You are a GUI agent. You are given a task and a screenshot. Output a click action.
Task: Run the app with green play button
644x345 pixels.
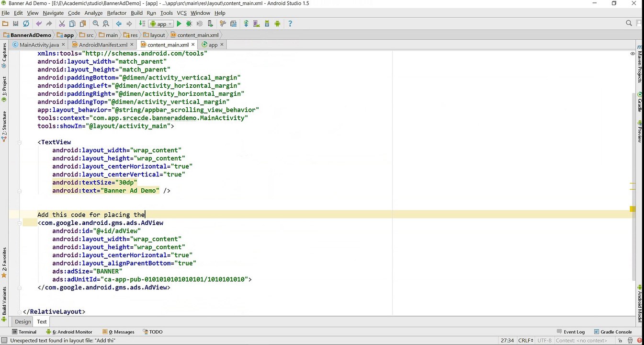point(179,23)
